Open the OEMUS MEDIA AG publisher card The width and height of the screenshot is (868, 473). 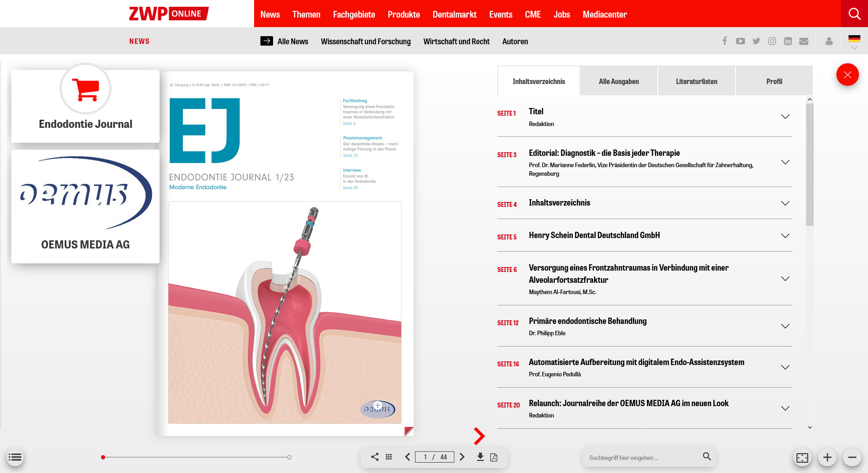click(x=85, y=206)
